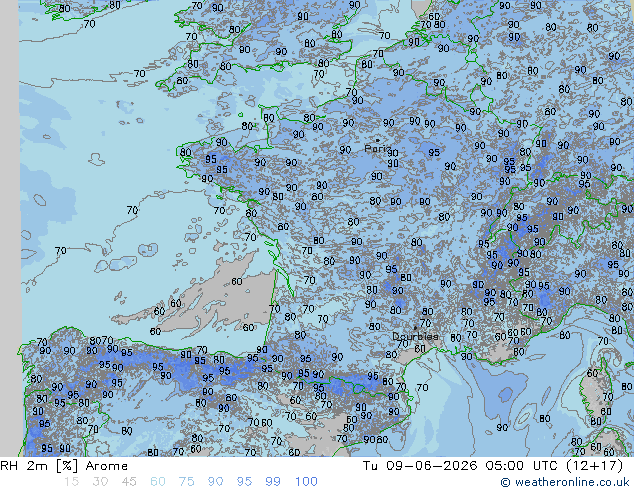The height and width of the screenshot is (490, 634).
Task: Click legend value 75
Action: 186,482
